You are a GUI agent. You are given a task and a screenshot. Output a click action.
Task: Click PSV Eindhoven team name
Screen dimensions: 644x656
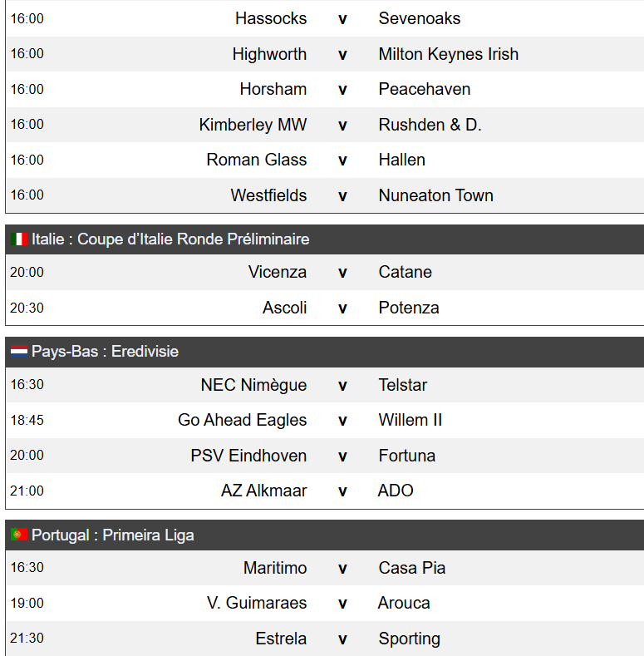pos(248,456)
